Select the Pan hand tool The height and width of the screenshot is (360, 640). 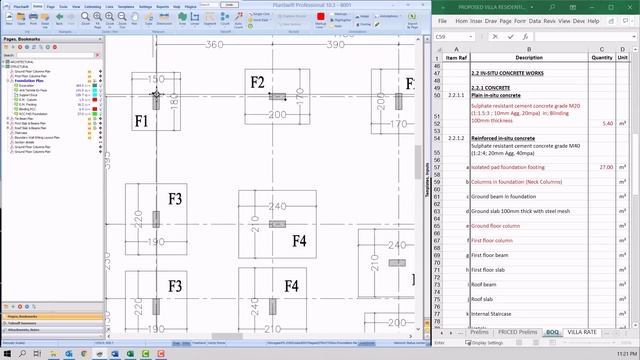pos(134,17)
